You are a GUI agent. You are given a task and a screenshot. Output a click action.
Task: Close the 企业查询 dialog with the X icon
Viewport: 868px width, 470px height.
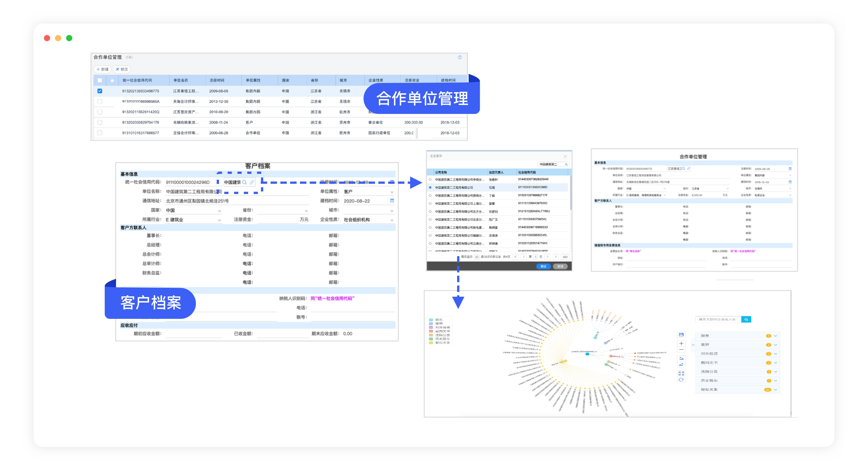[565, 156]
